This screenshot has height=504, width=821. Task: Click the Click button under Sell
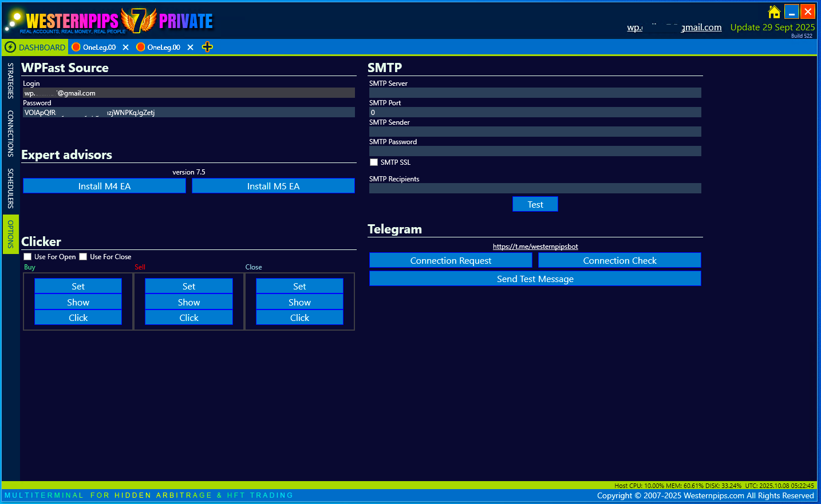click(x=189, y=318)
